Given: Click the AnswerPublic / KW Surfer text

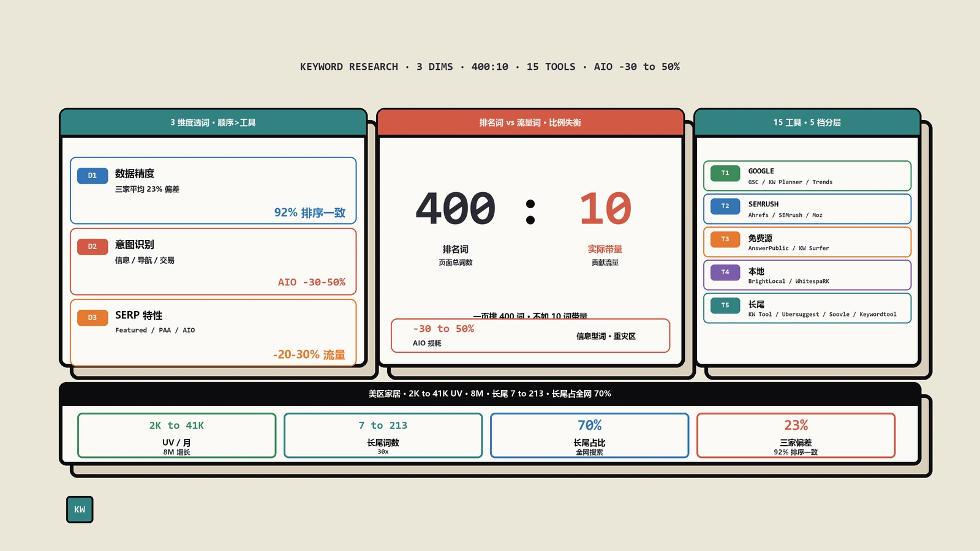Looking at the screenshot, I should click(x=788, y=249).
